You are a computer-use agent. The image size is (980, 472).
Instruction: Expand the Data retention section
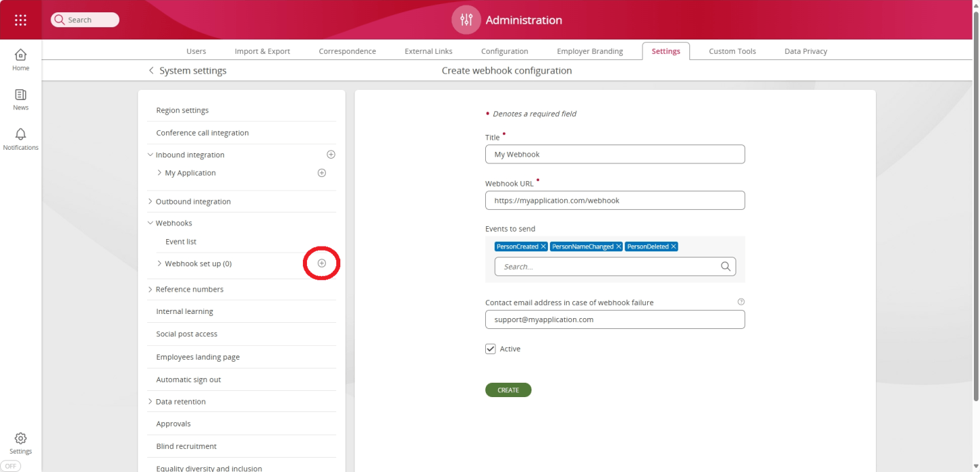click(x=150, y=401)
